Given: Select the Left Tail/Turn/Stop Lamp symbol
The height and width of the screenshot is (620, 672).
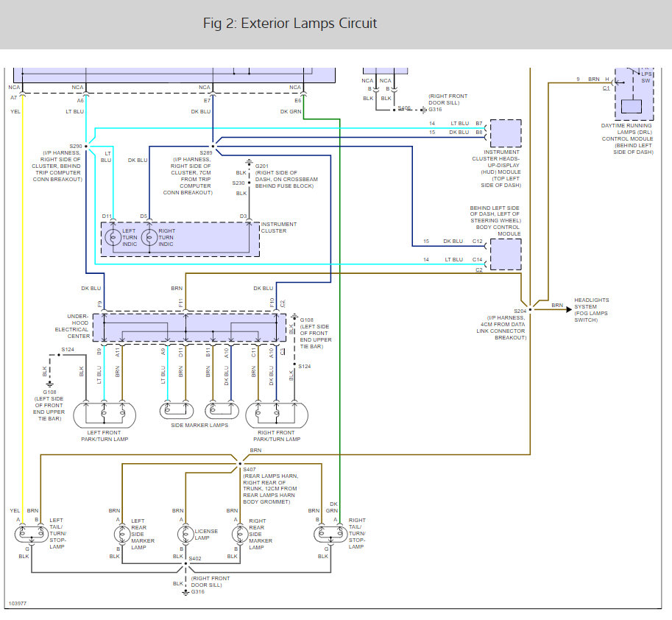Looking at the screenshot, I should 32,534.
